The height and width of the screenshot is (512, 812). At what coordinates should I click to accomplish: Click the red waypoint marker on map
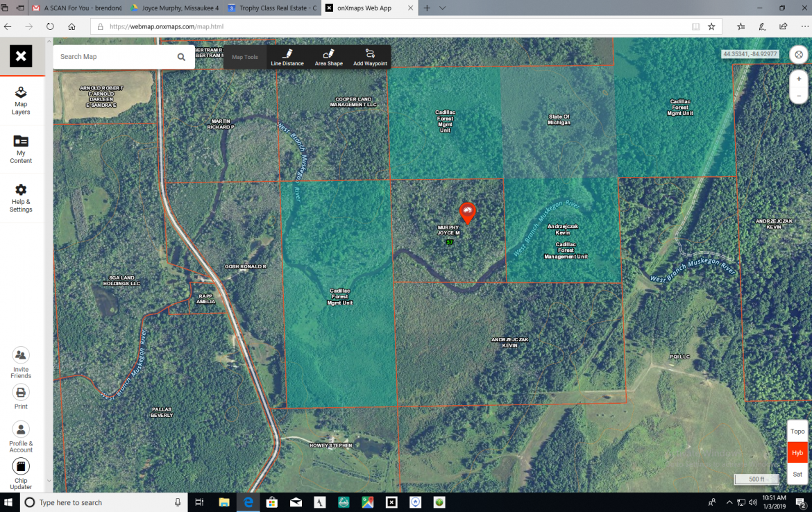pos(468,212)
